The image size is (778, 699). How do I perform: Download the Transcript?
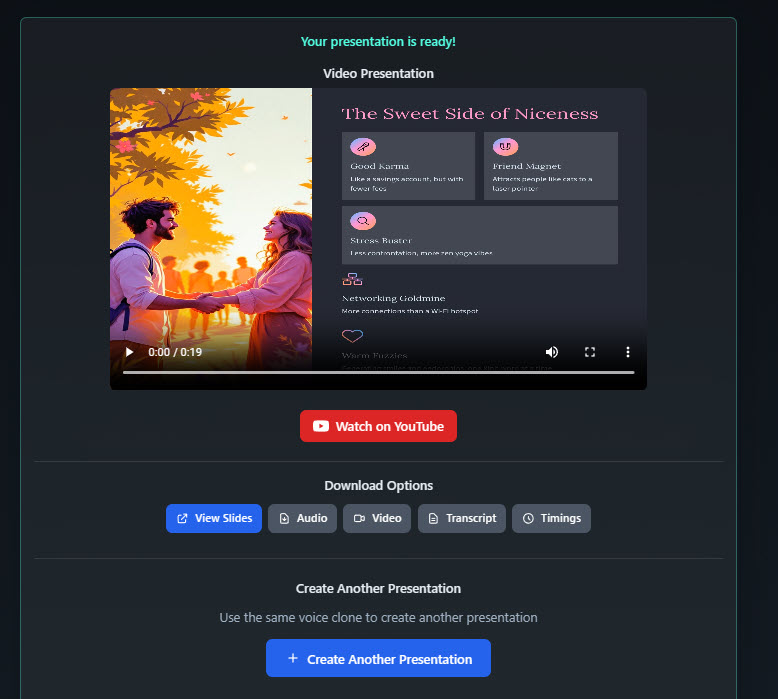tap(461, 518)
